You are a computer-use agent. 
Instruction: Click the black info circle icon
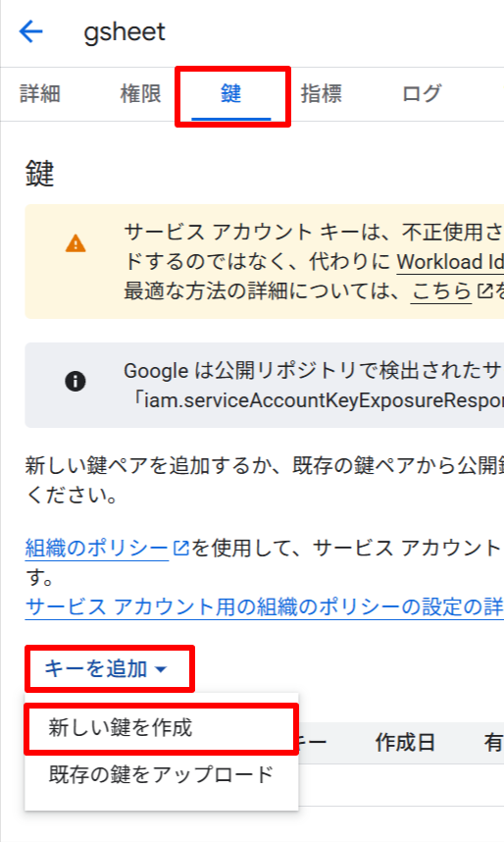point(76,382)
